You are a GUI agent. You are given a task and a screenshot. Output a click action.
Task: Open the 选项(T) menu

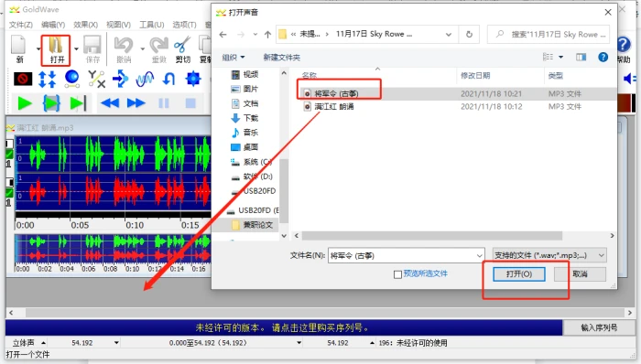[184, 25]
